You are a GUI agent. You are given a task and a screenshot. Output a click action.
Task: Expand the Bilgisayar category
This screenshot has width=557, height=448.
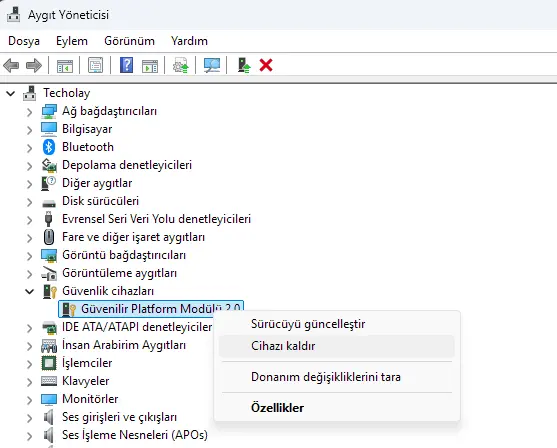[x=29, y=130]
